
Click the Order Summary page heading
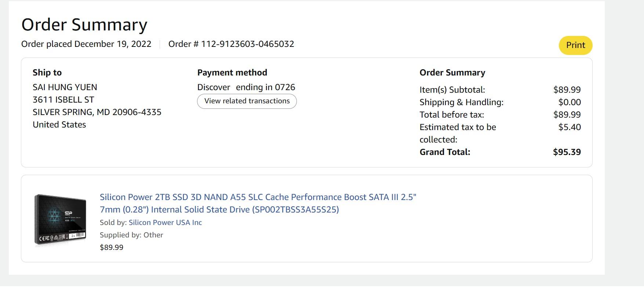84,25
